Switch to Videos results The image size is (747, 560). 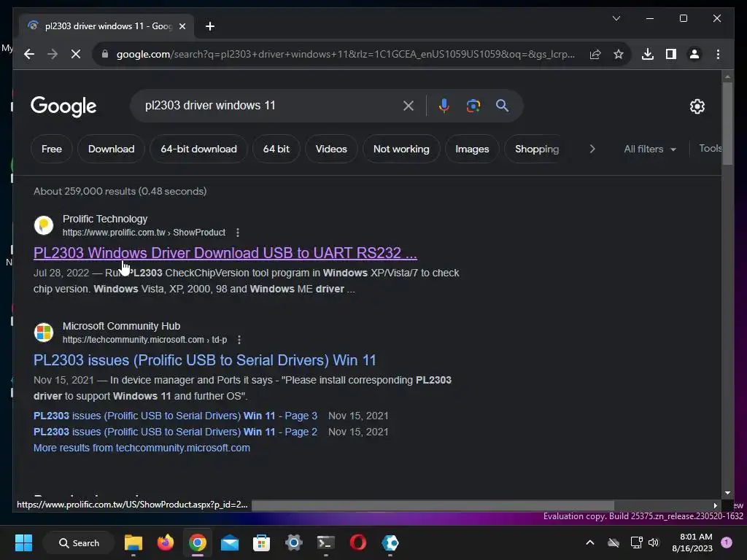(x=331, y=149)
